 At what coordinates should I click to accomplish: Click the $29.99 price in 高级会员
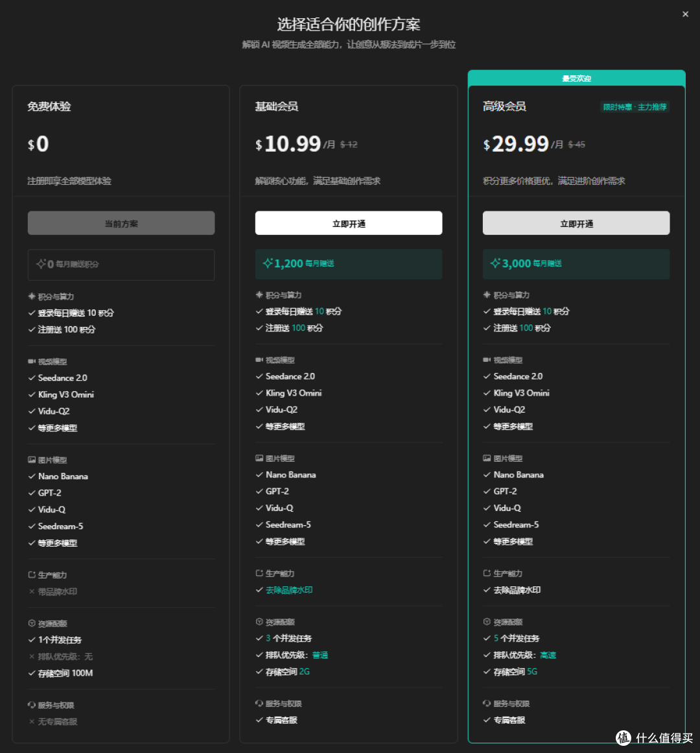(516, 143)
